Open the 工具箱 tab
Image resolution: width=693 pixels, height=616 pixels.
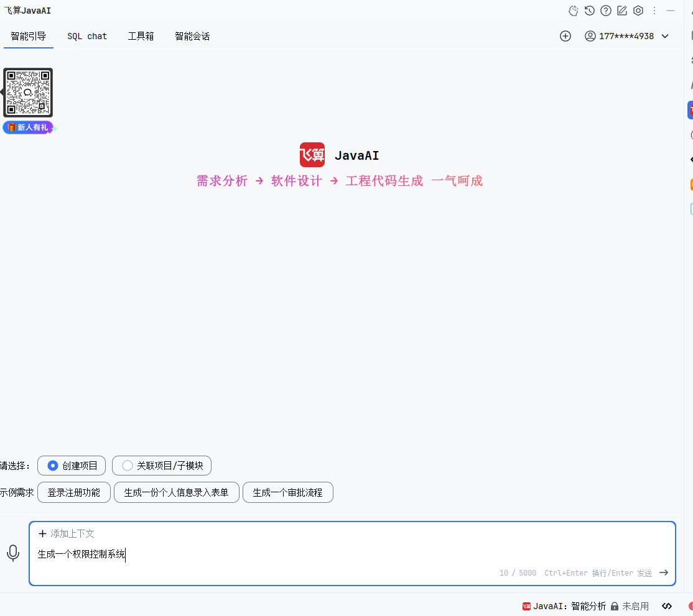click(x=141, y=36)
